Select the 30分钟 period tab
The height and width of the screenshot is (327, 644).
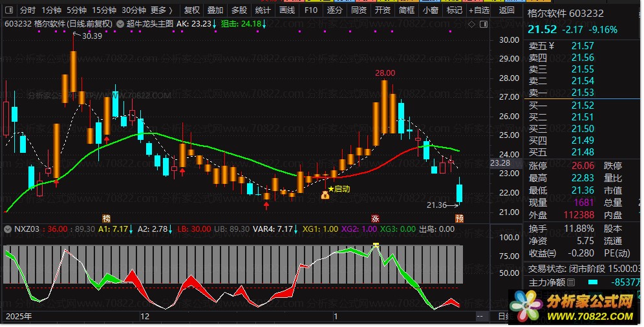[x=133, y=10]
